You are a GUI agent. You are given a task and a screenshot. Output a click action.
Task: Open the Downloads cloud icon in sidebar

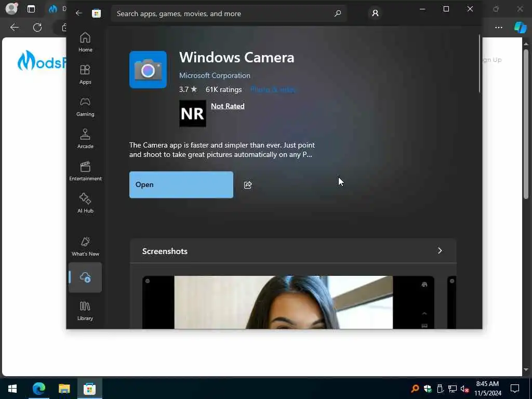tap(85, 277)
